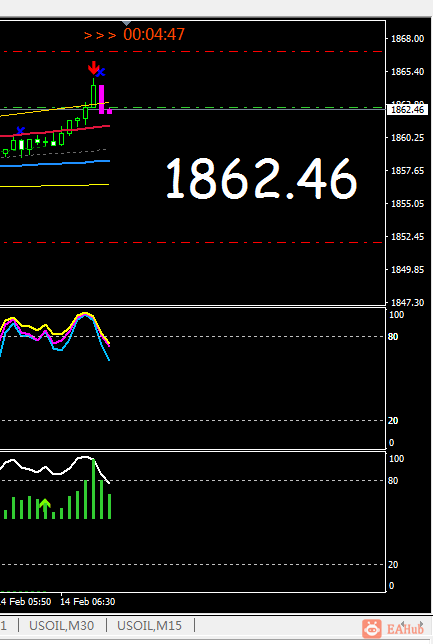Click the green up arrow in bottom indicator
The height and width of the screenshot is (644, 433).
pyautogui.click(x=45, y=507)
